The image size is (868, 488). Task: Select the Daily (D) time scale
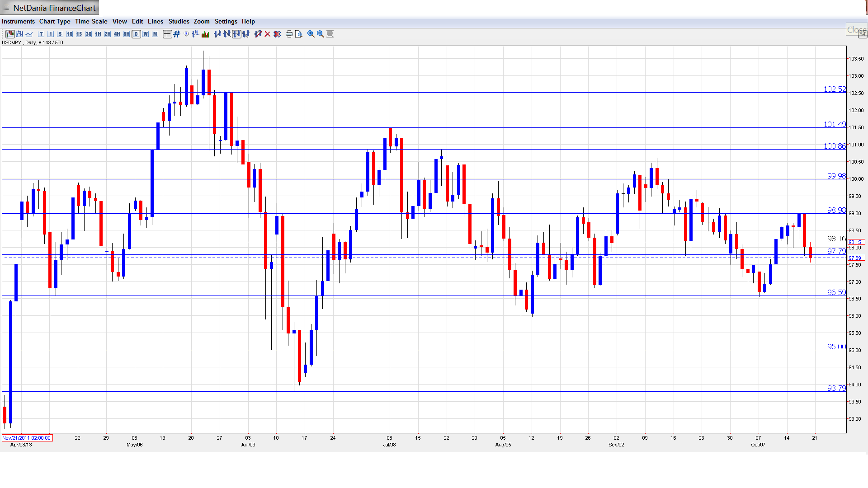136,34
